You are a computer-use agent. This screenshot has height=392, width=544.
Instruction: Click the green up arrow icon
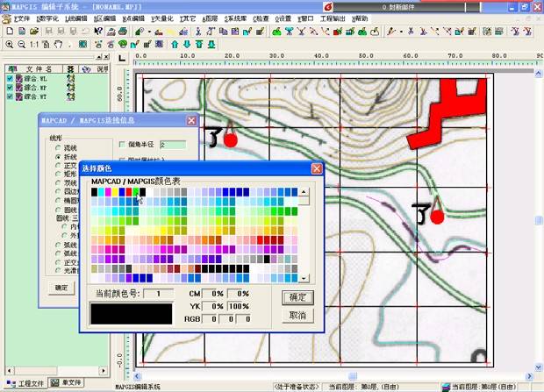click(175, 45)
